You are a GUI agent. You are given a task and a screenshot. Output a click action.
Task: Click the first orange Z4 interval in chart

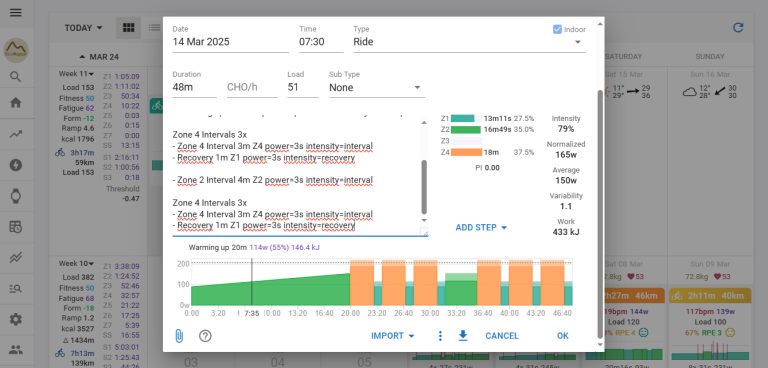tap(362, 283)
